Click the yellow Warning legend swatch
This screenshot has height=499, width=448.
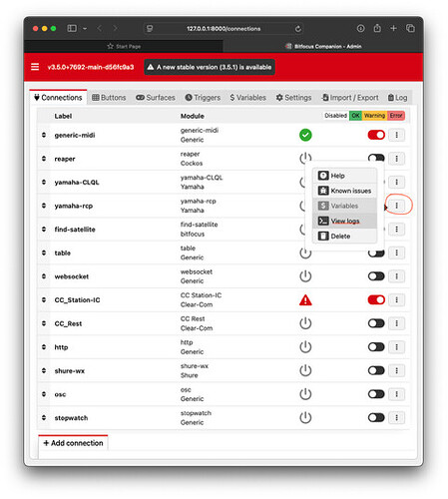click(x=374, y=116)
